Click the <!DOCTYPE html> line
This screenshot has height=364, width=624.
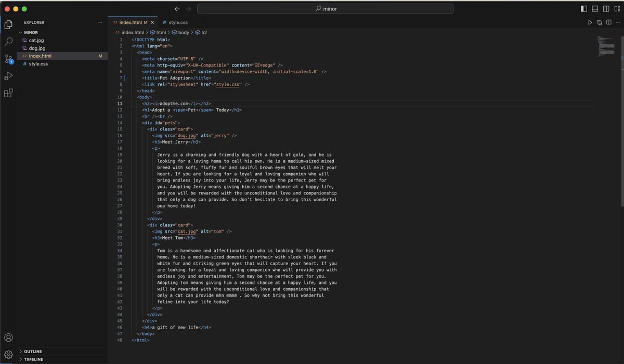(151, 40)
